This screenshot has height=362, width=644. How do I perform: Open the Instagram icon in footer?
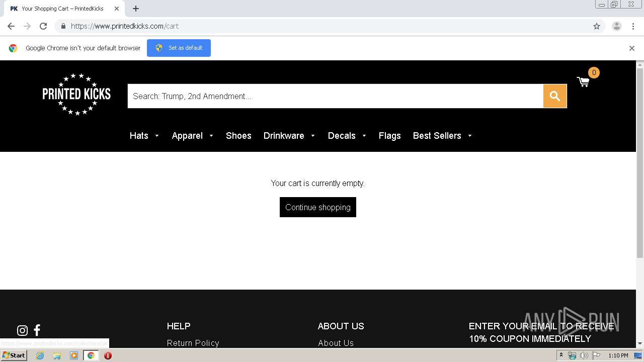tap(22, 330)
